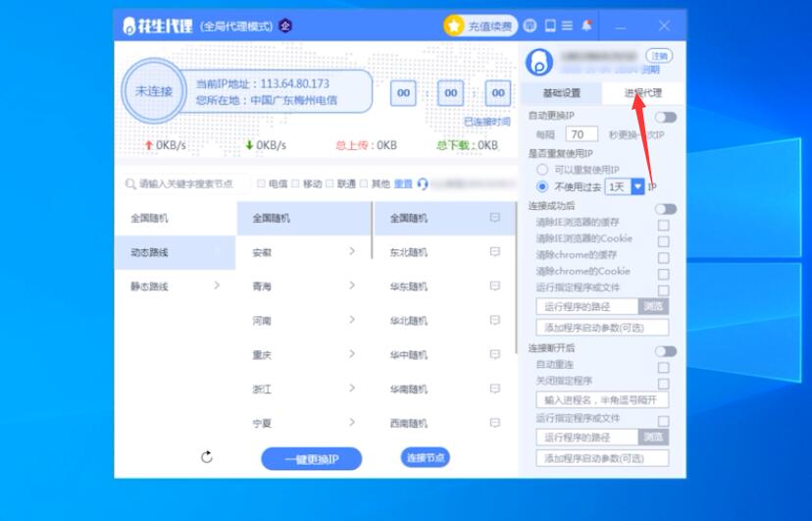Toggle the 自动更换IP switch
Viewport: 812px width, 521px height.
[666, 117]
